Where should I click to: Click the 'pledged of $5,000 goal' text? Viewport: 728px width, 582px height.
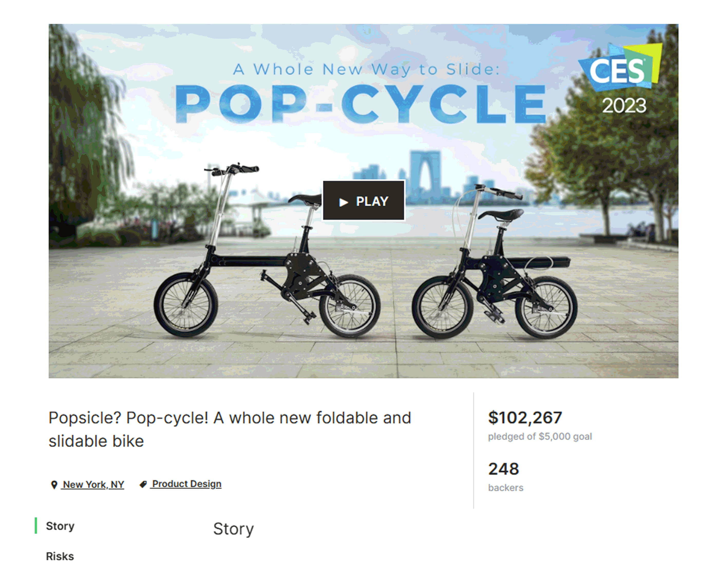tap(540, 436)
